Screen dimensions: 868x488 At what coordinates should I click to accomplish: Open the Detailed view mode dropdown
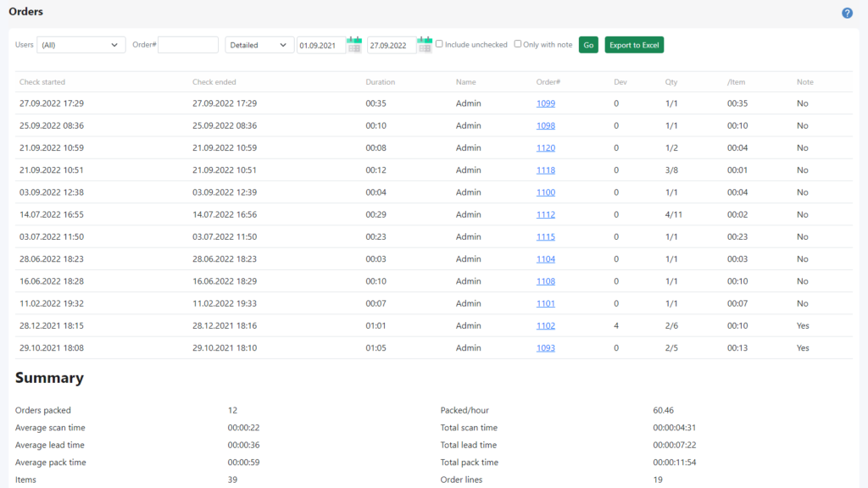coord(259,45)
